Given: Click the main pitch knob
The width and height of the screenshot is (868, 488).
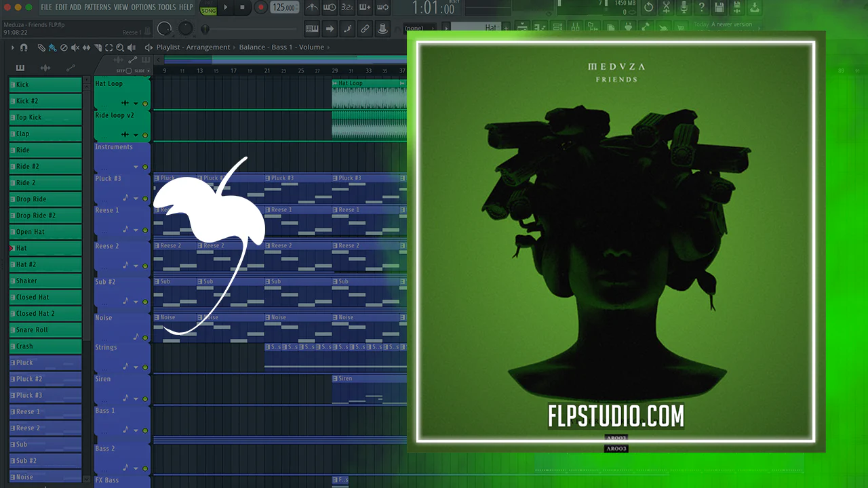Looking at the screenshot, I should click(x=185, y=28).
